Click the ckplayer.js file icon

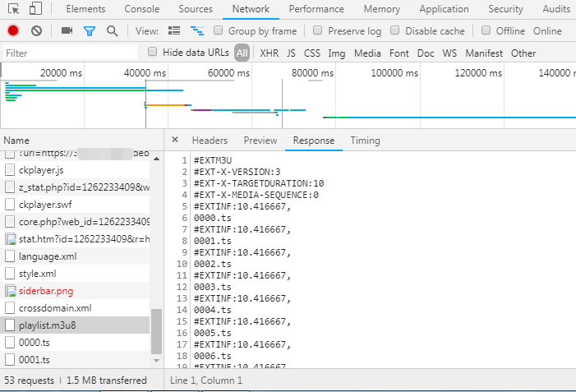point(10,170)
